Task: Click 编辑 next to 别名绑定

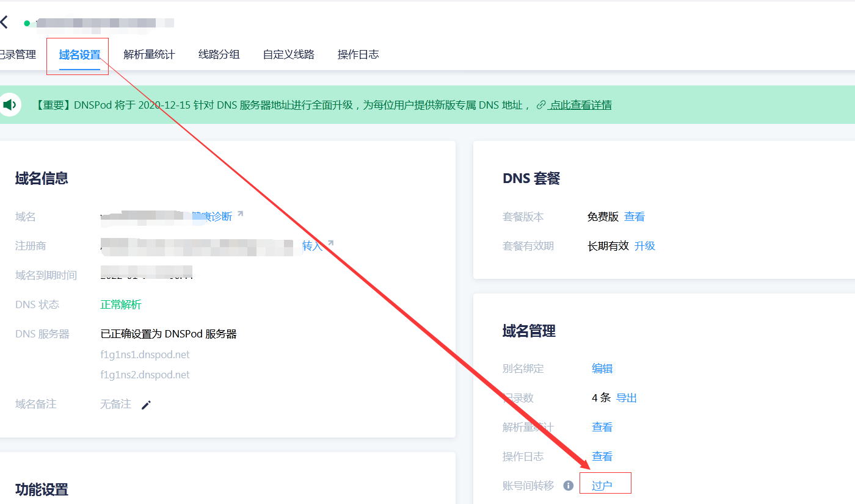Action: click(x=602, y=368)
